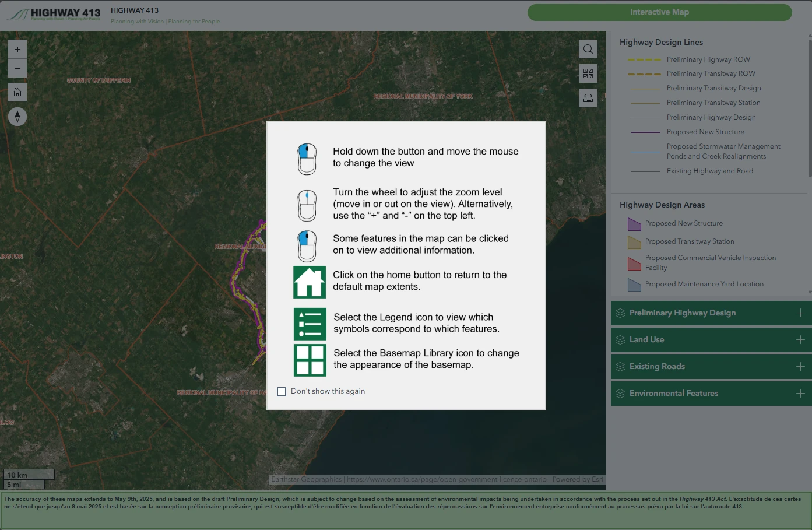Open the measurement ruler tool
Image resolution: width=812 pixels, height=530 pixels.
click(x=588, y=98)
